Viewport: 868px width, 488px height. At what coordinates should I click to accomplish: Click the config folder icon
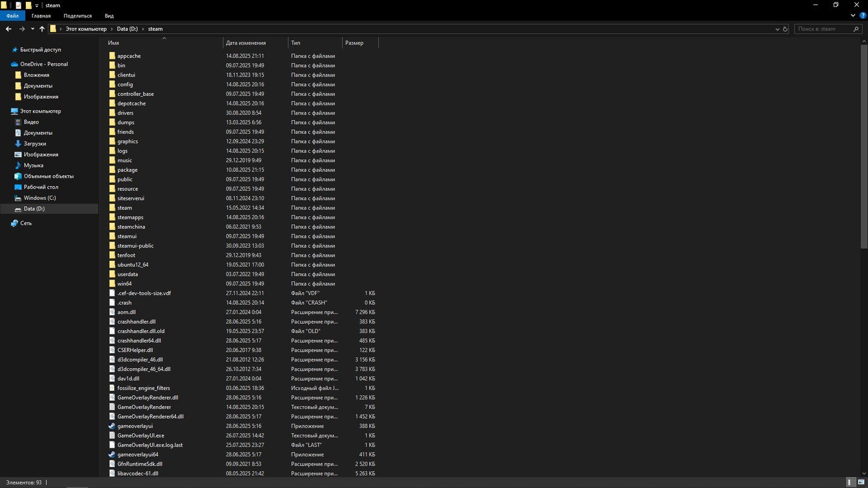pyautogui.click(x=112, y=84)
